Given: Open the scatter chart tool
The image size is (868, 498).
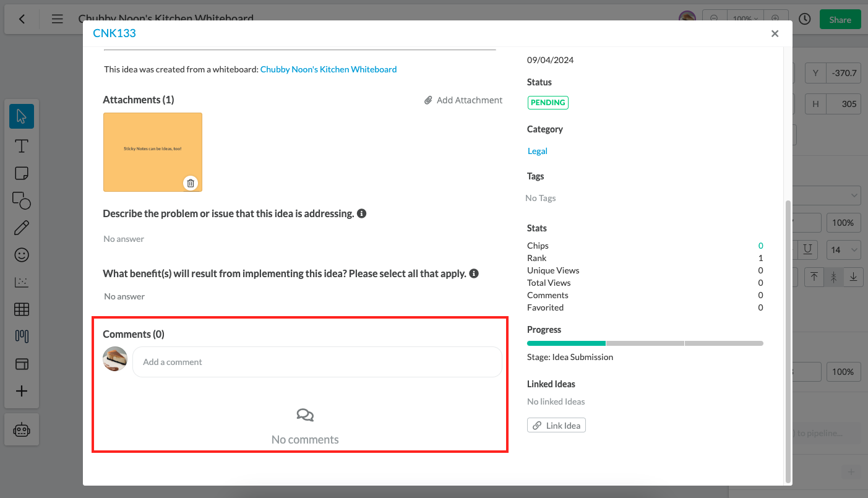Looking at the screenshot, I should pyautogui.click(x=22, y=282).
